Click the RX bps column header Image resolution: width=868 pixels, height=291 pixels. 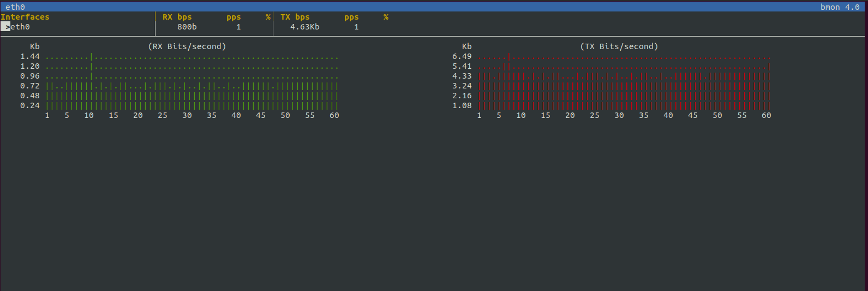(177, 17)
